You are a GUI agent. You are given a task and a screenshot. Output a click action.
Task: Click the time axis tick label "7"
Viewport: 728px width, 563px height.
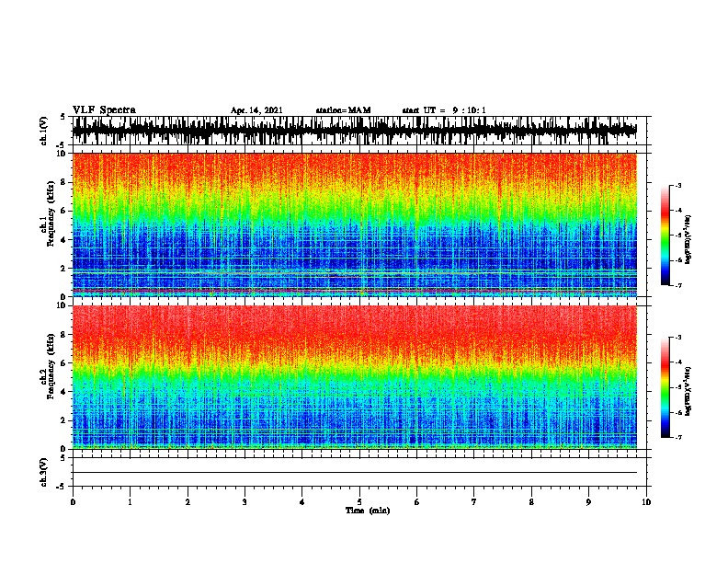[474, 502]
